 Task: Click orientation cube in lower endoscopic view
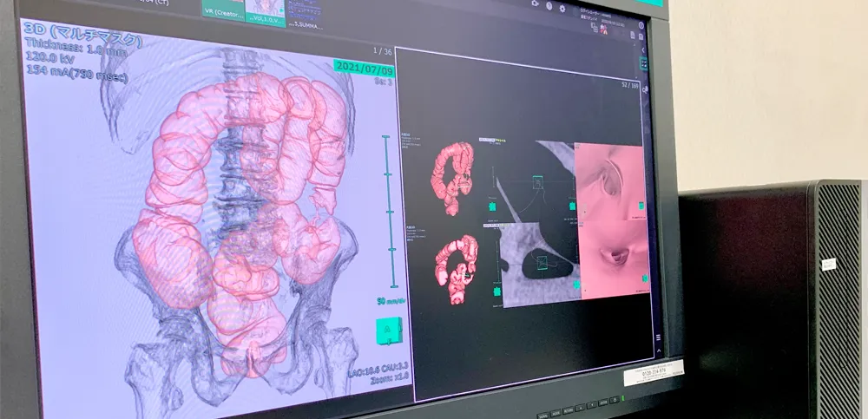click(x=643, y=278)
